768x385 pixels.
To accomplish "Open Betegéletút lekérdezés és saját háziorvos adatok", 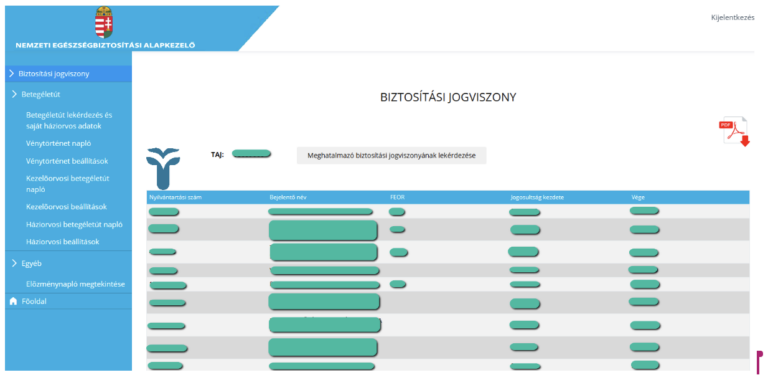I will point(69,120).
